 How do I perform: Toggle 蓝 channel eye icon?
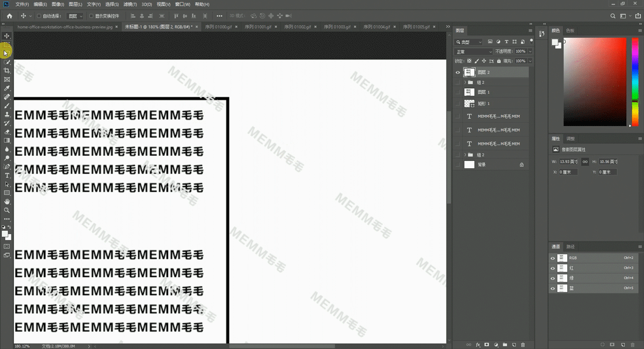click(x=553, y=288)
